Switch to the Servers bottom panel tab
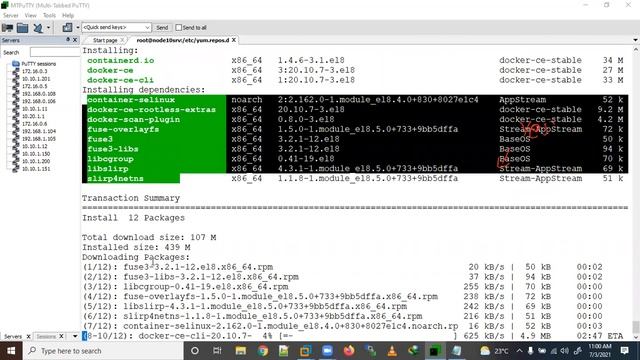Viewport: 640px width, 360px height. [13, 336]
